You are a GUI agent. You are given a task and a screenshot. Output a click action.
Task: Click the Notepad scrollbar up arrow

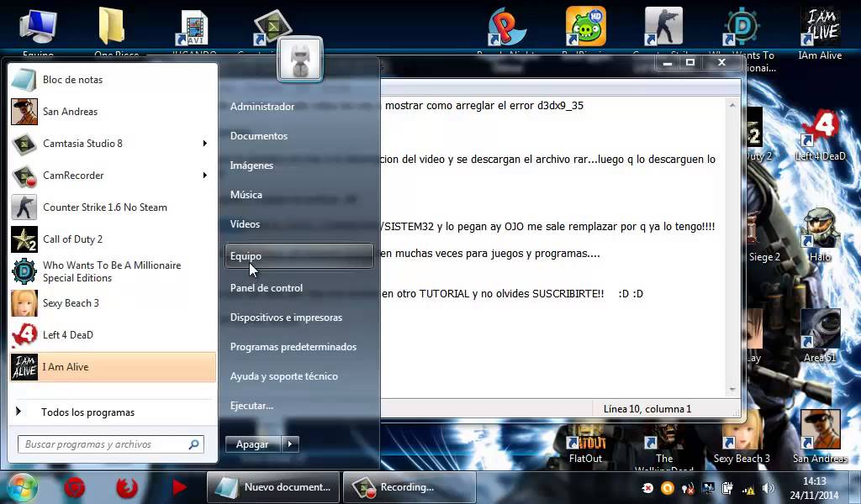(x=732, y=105)
